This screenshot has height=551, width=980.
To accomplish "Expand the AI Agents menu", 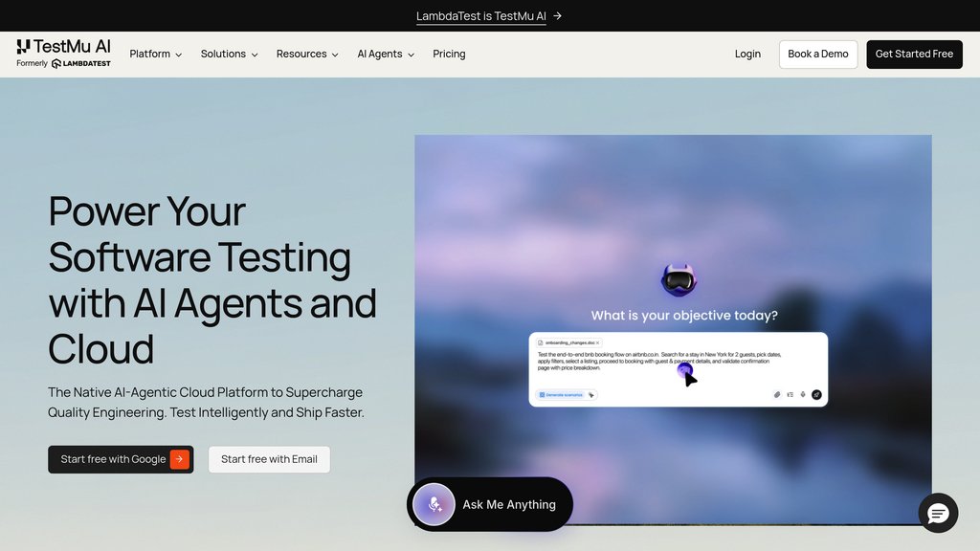I will [386, 54].
